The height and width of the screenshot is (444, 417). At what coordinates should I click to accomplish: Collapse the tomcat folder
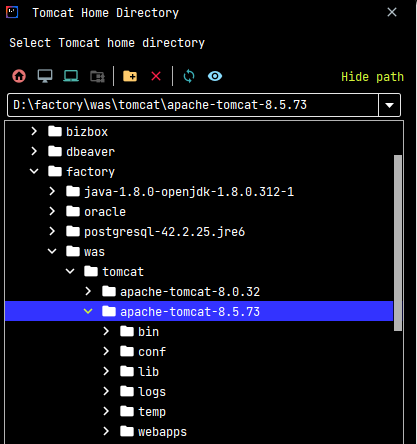pyautogui.click(x=70, y=271)
